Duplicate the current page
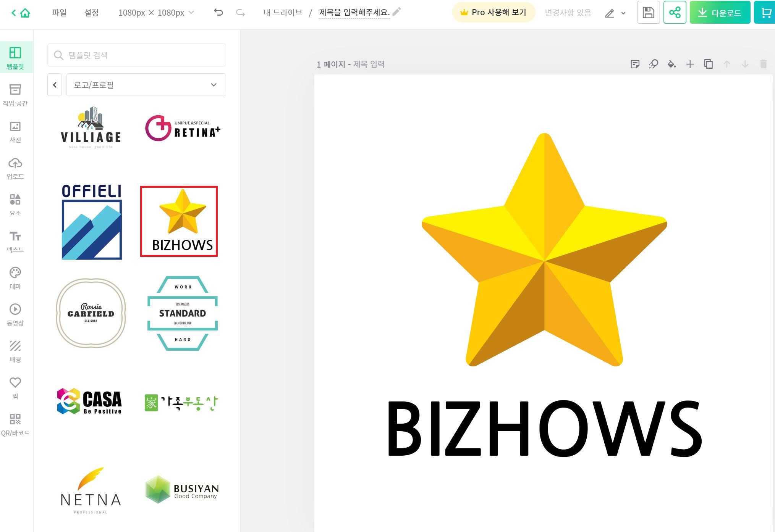 (x=708, y=64)
